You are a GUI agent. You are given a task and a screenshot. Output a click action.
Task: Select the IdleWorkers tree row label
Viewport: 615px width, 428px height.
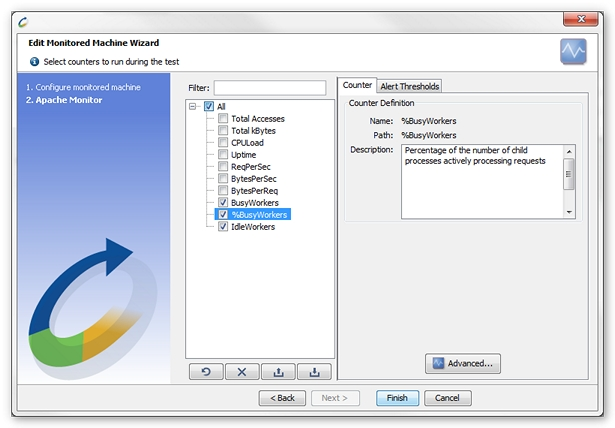253,227
